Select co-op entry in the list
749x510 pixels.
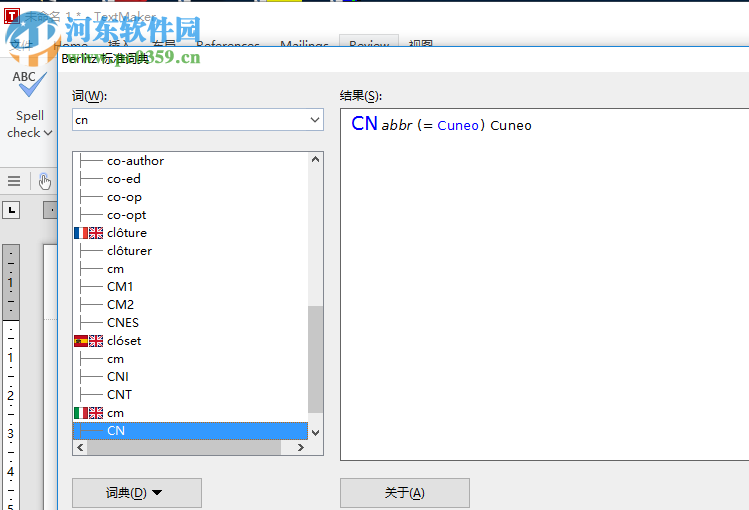124,197
